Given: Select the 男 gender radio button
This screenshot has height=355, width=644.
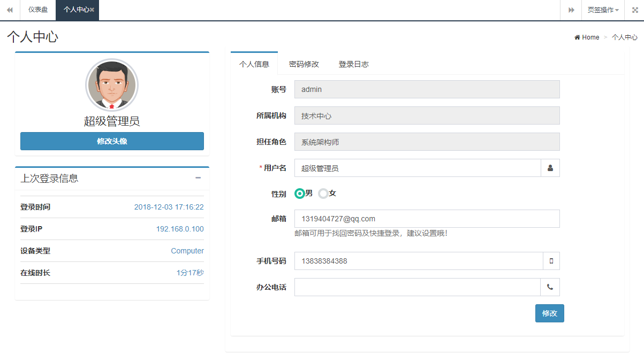Looking at the screenshot, I should [x=300, y=194].
